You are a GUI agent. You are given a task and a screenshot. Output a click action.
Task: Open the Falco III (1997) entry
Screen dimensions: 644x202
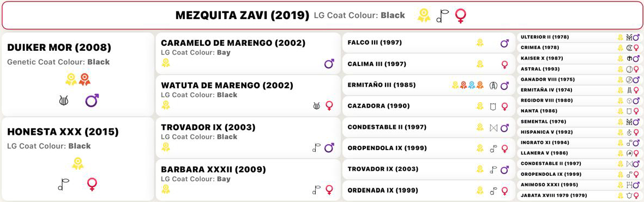[x=428, y=43]
